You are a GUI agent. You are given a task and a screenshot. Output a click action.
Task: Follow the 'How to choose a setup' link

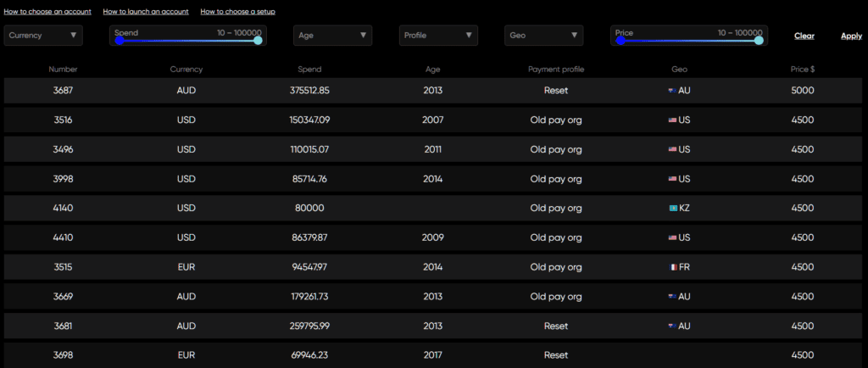[x=237, y=12]
